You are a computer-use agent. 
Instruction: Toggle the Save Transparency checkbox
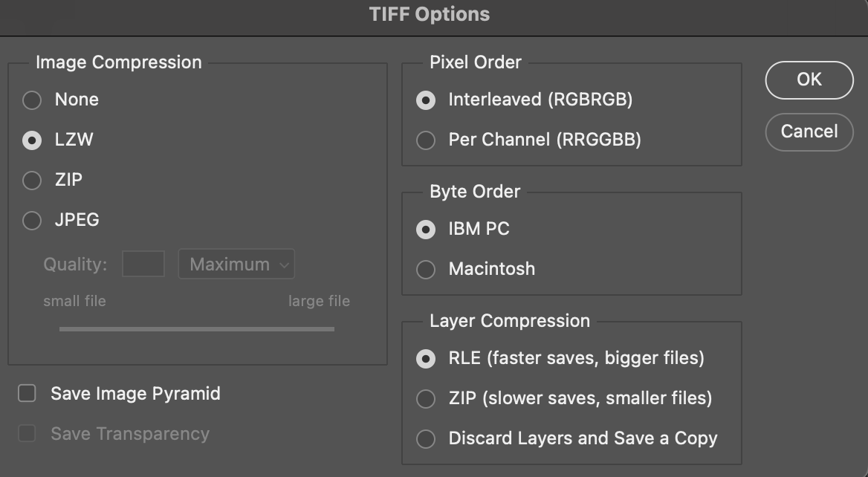tap(26, 433)
